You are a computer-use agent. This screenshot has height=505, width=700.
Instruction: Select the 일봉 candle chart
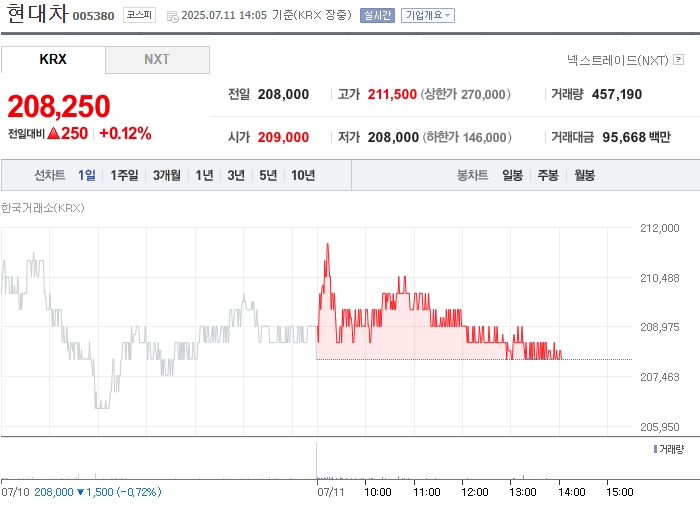click(512, 175)
